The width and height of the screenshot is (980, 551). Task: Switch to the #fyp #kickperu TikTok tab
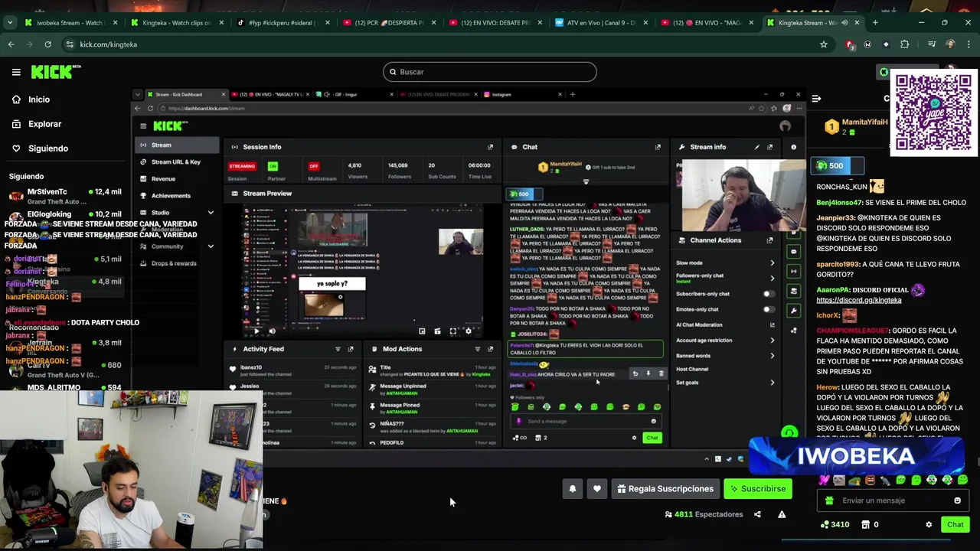point(283,23)
